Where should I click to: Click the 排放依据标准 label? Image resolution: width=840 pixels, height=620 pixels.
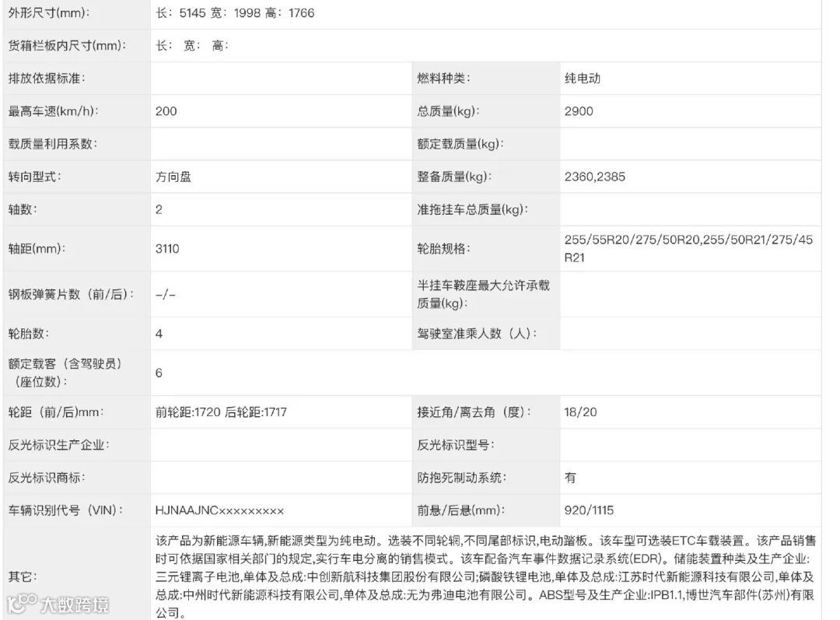click(47, 79)
